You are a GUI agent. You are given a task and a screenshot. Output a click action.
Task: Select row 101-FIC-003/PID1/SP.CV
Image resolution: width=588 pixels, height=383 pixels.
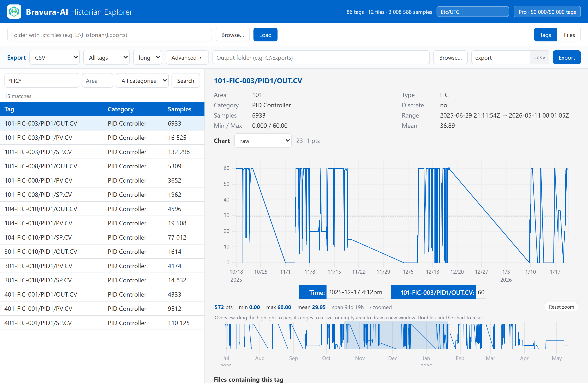[102, 152]
